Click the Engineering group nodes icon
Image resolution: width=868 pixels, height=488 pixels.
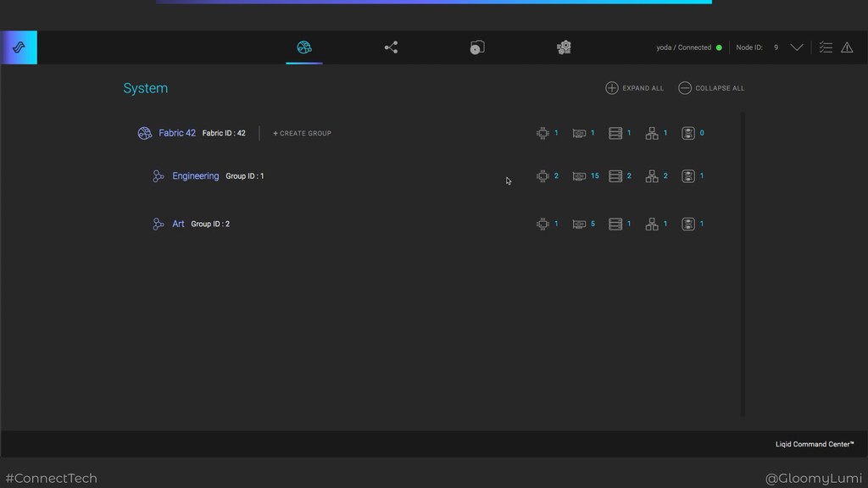(159, 176)
